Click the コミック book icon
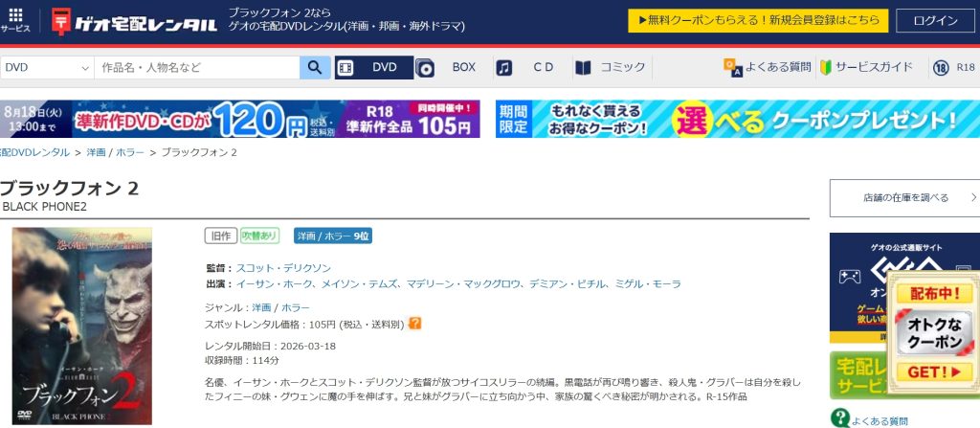 pos(583,68)
